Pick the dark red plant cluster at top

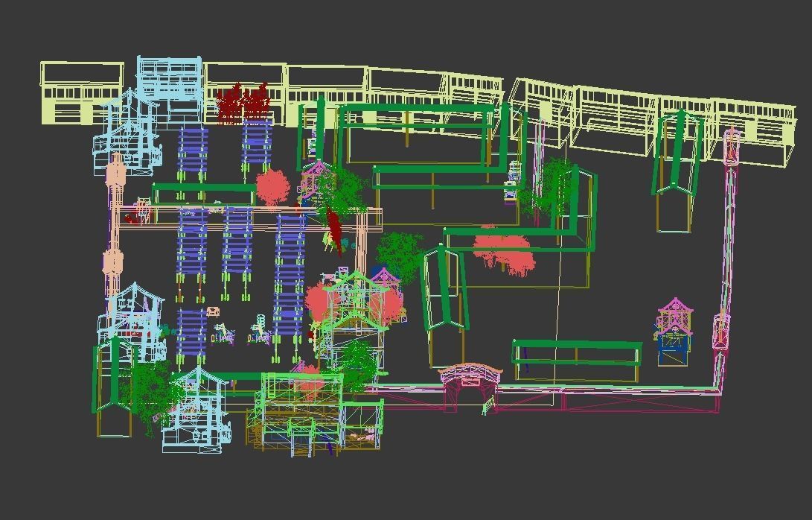tap(243, 102)
